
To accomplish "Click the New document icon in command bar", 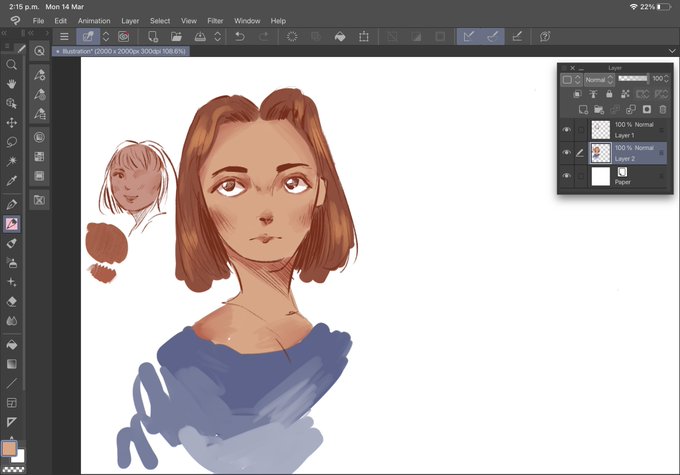I will [x=153, y=37].
